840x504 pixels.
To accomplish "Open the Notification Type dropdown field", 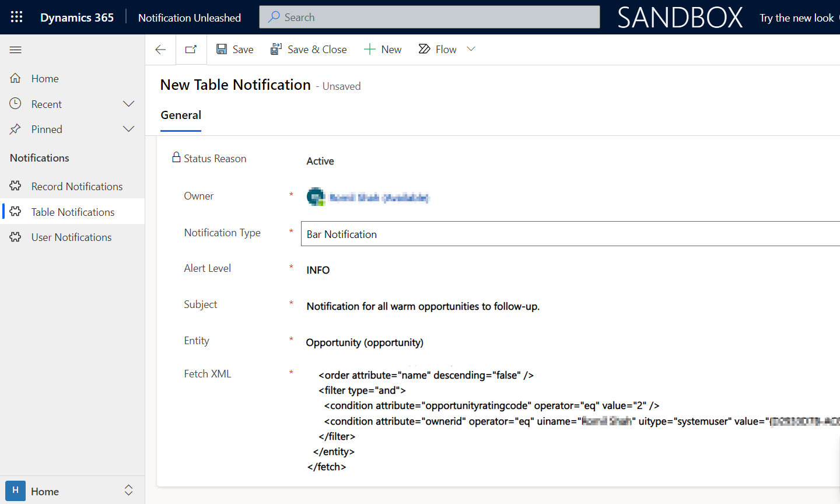I will [570, 234].
